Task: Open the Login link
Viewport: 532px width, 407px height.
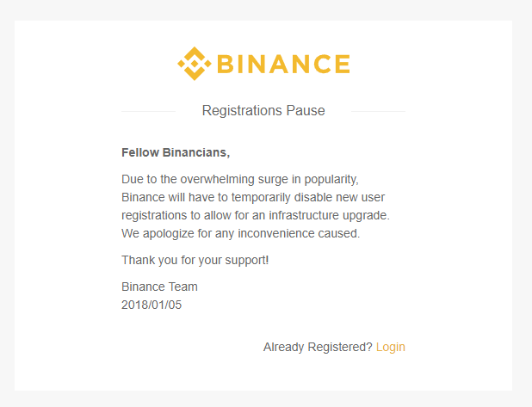Action: [391, 347]
